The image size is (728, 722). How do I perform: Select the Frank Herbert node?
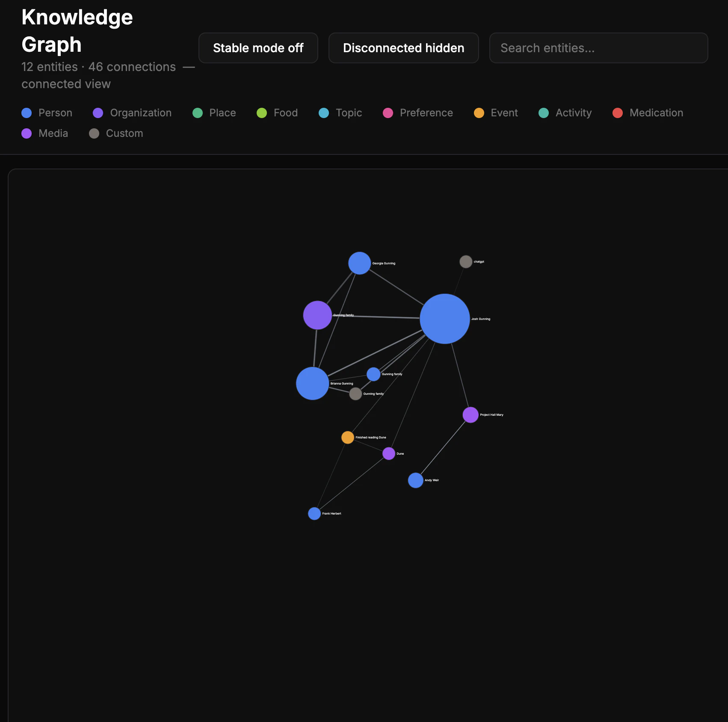[314, 513]
